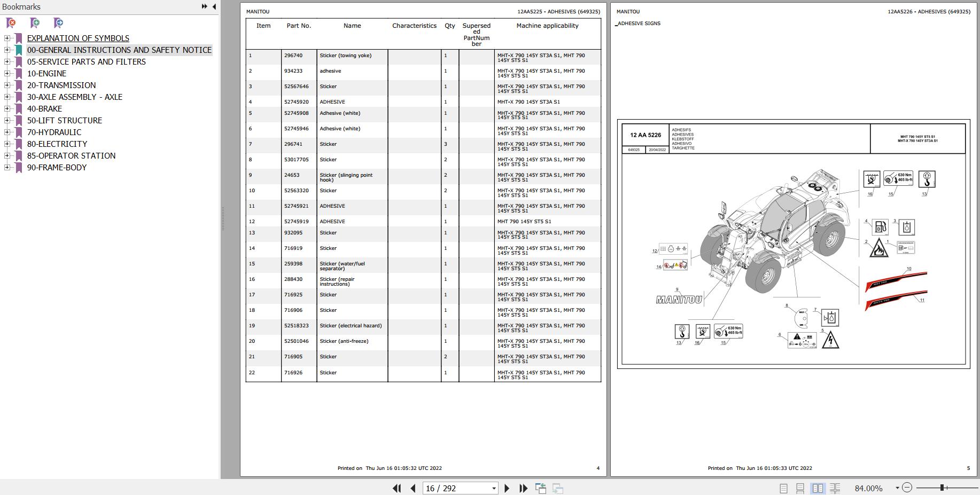Expand the 30-AXLE ASSEMBLY bookmark node
The image size is (980, 495).
click(7, 97)
